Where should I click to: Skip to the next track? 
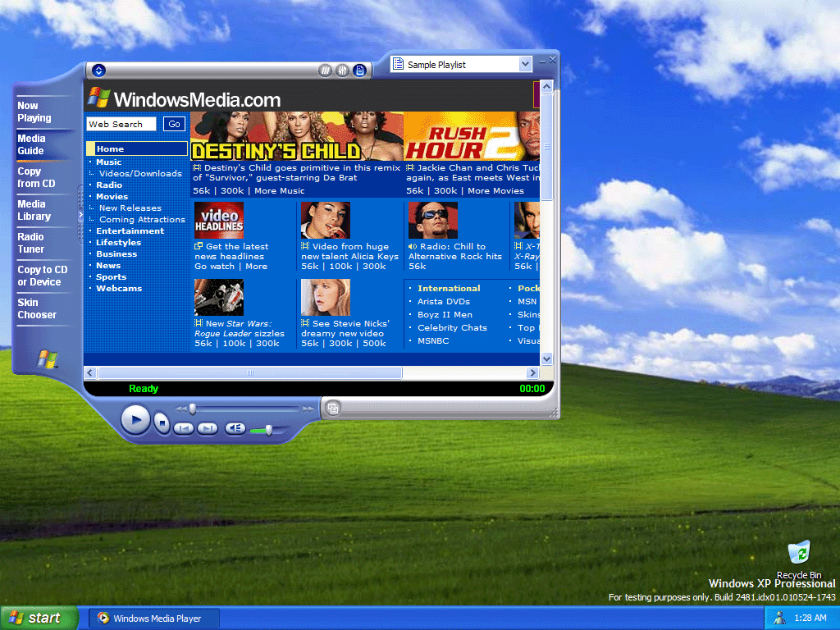(x=208, y=428)
